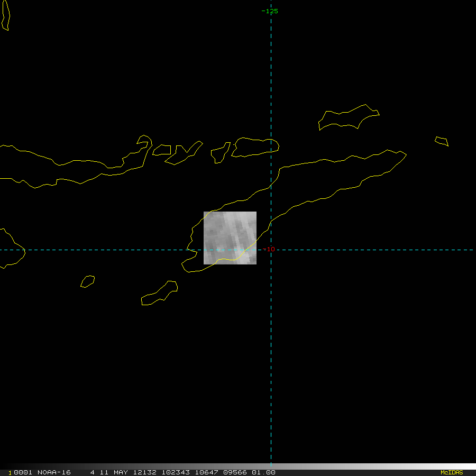Click the island outline crossed by vertical gridline

point(255,148)
